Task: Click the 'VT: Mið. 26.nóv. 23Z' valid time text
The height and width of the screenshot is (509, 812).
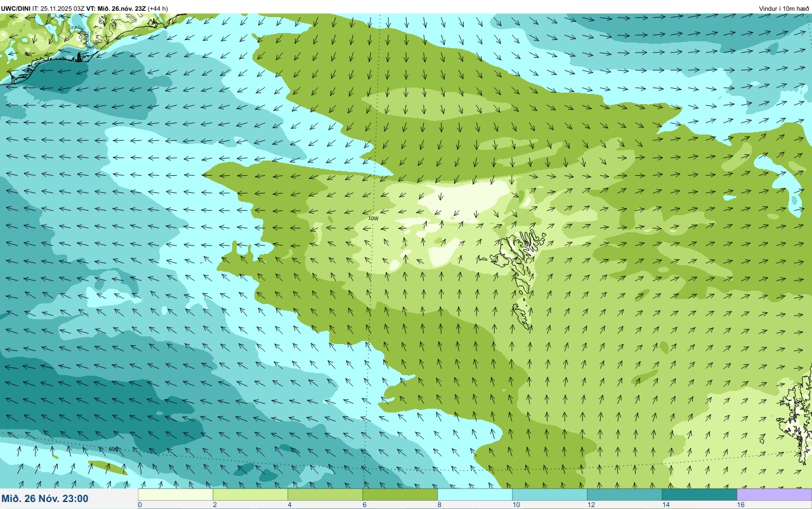Action: (x=116, y=8)
